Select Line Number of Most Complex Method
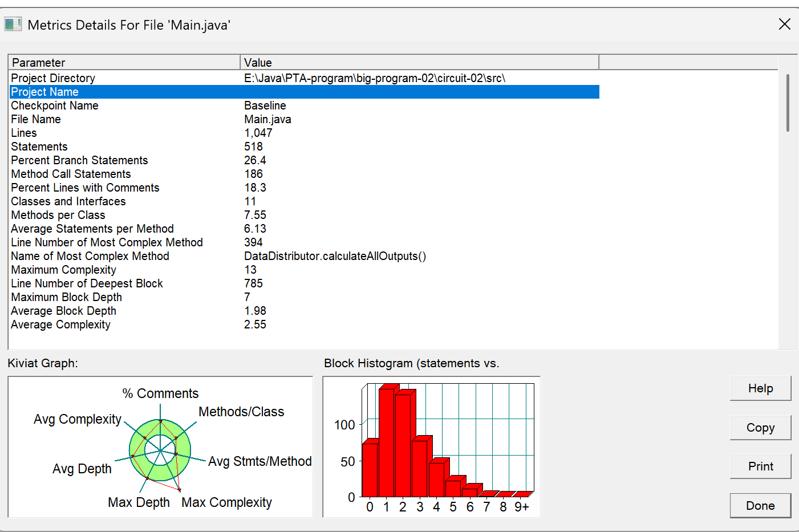Screen dimensions: 799x532 pos(305,242)
